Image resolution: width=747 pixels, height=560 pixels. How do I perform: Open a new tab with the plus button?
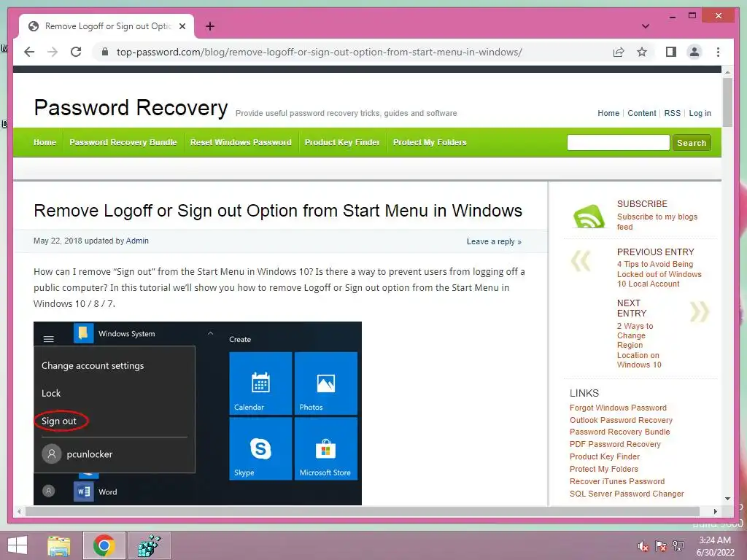click(x=209, y=26)
